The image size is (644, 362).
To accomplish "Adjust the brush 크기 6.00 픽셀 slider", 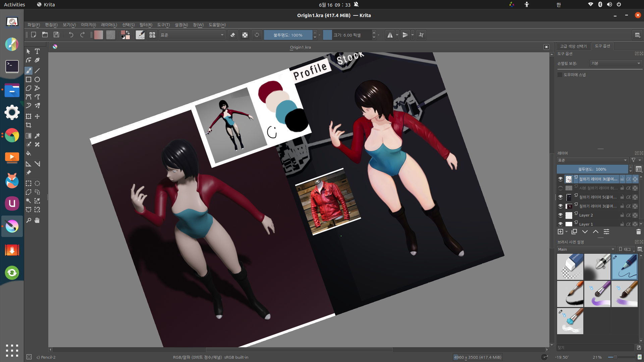I will tap(347, 35).
